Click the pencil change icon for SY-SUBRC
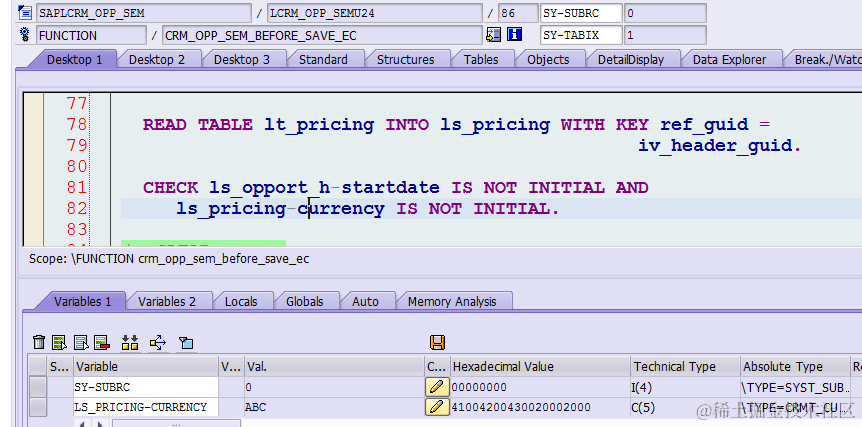This screenshot has width=862, height=427. coord(437,387)
